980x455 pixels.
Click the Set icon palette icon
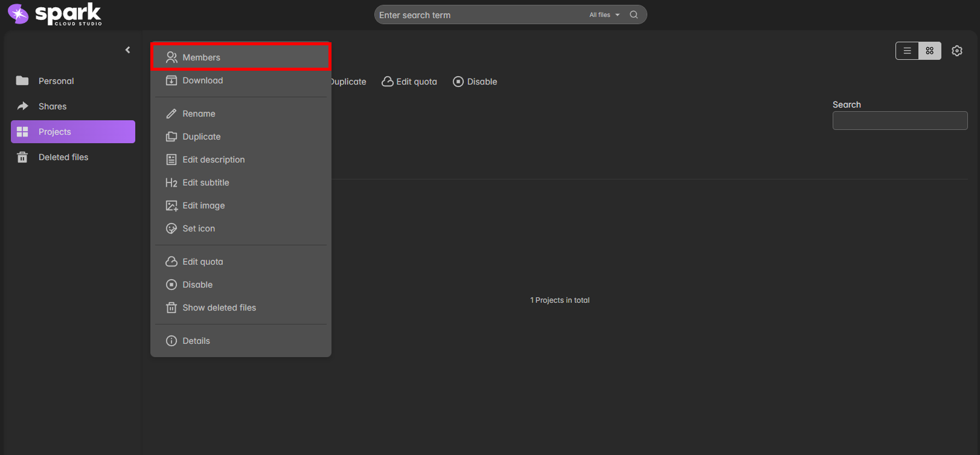click(x=171, y=228)
